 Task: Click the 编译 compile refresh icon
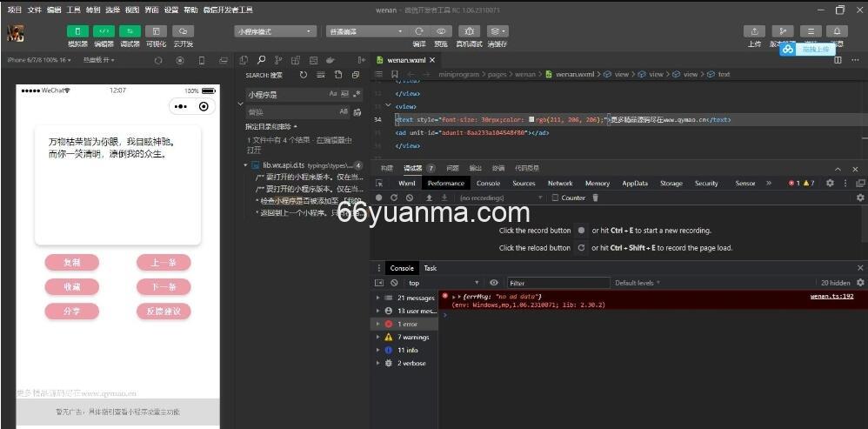419,31
